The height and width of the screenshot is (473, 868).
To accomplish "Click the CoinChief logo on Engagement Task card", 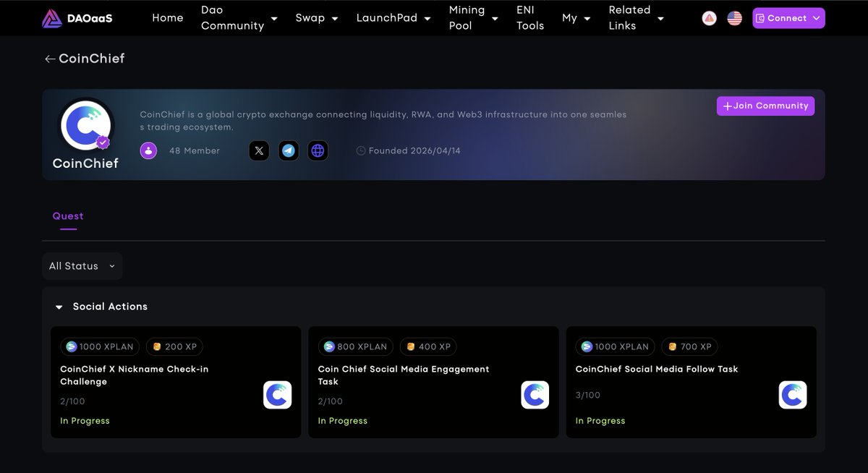I will [535, 395].
